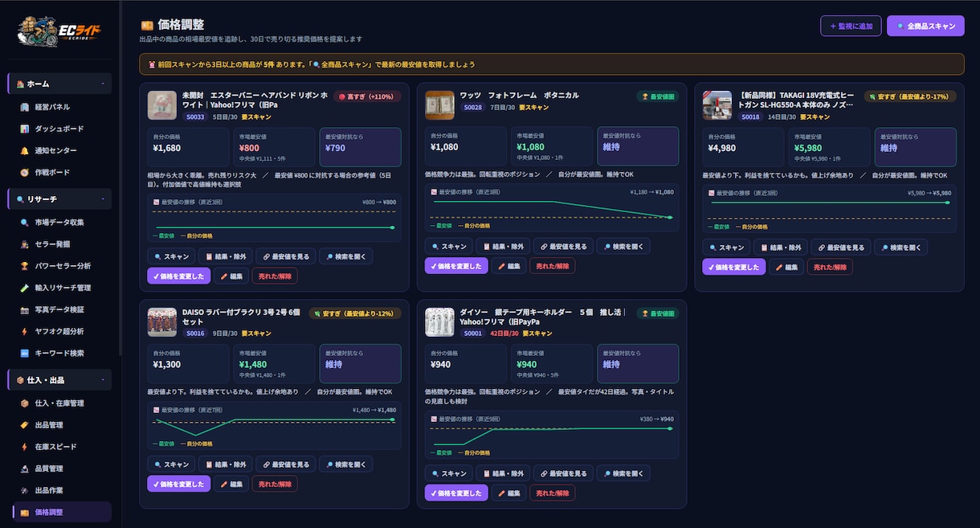The width and height of the screenshot is (980, 528).
Task: Click the TAKAGI ヒートガン product thumbnail
Action: (x=717, y=105)
